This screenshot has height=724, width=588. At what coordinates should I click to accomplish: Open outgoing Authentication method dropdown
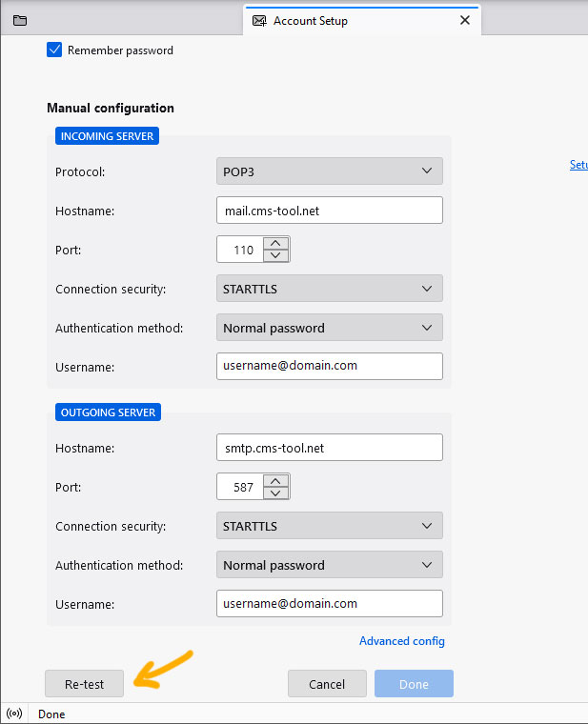329,565
